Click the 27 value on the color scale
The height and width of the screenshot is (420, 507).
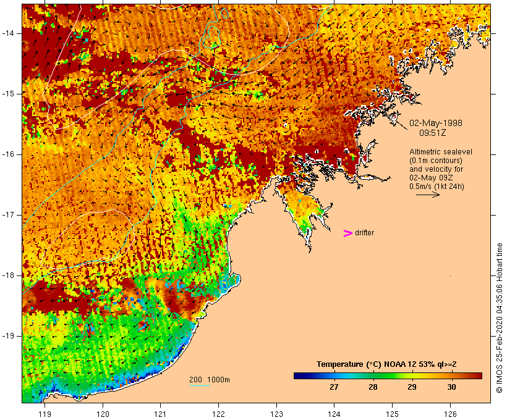click(x=334, y=387)
